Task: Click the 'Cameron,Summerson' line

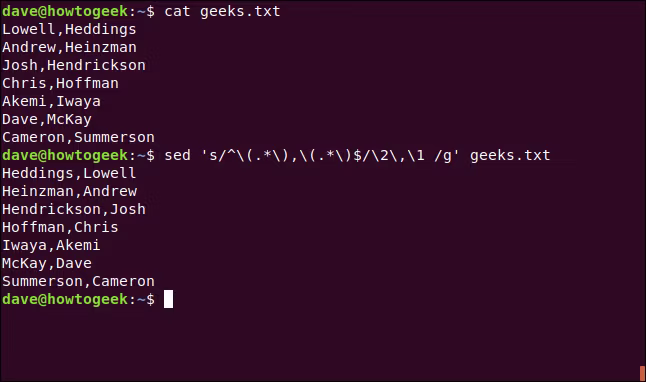Action: pyautogui.click(x=78, y=137)
